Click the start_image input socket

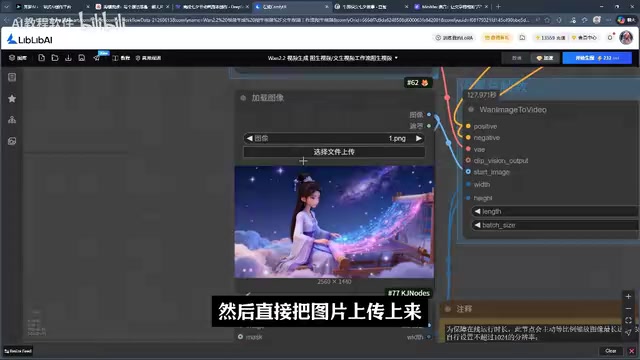pos(468,172)
